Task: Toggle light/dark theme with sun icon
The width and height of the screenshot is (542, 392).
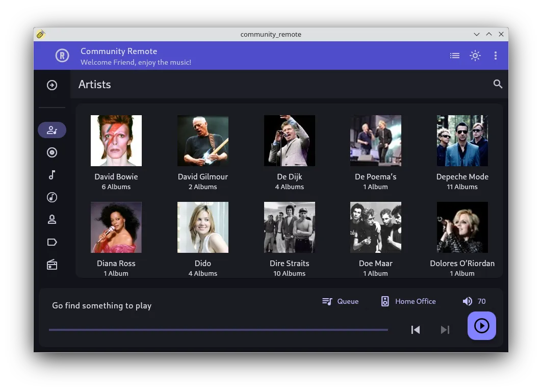Action: [x=475, y=56]
